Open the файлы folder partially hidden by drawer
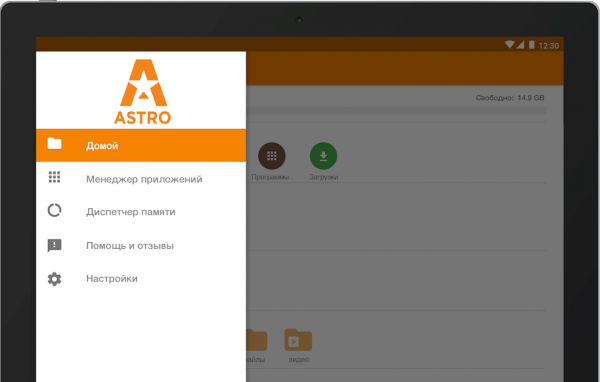The height and width of the screenshot is (382, 600). point(257,340)
